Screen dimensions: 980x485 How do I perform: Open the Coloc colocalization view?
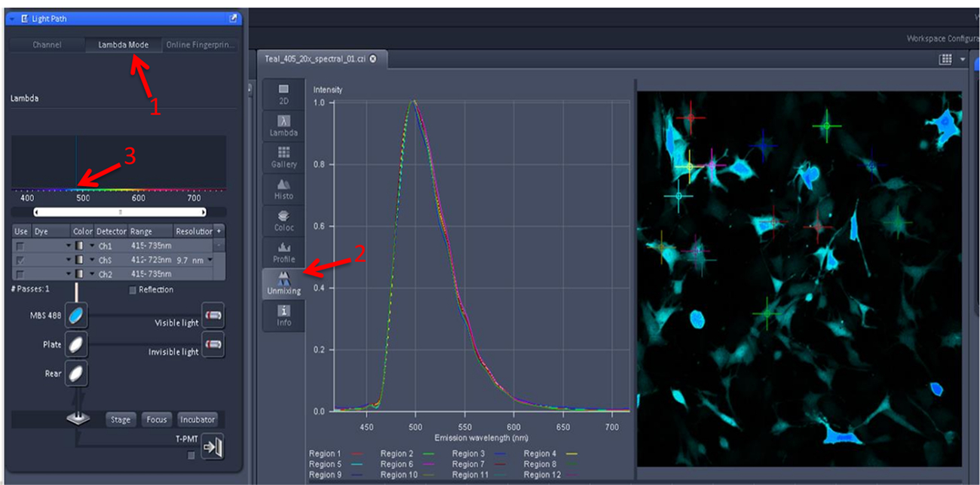pyautogui.click(x=283, y=220)
